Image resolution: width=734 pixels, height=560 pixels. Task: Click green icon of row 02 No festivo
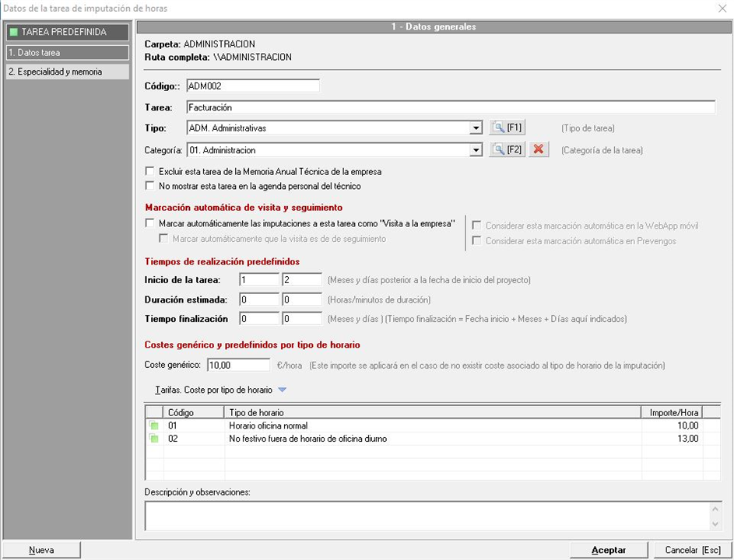click(x=154, y=439)
